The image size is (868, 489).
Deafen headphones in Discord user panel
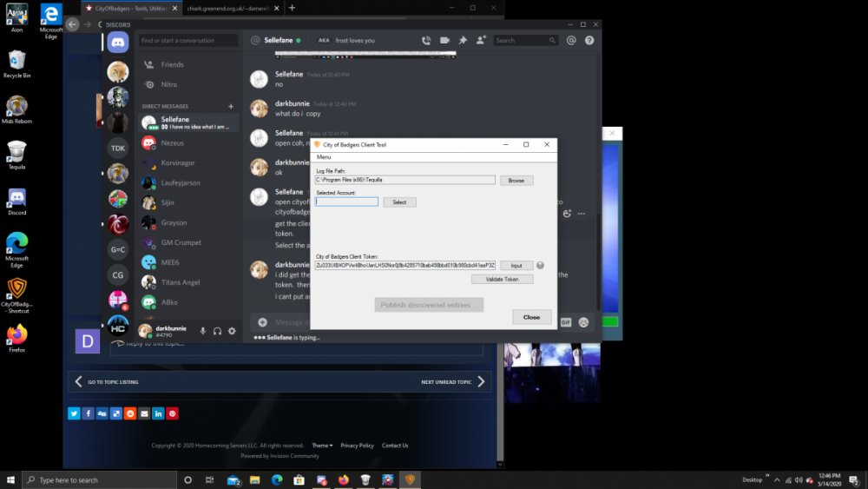[x=218, y=331]
